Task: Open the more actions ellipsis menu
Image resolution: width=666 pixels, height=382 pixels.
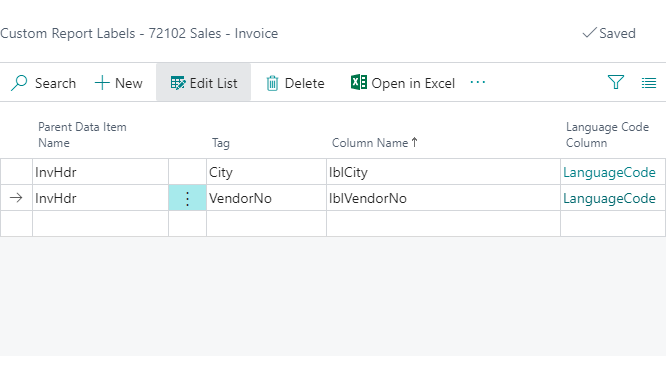Action: pos(478,82)
